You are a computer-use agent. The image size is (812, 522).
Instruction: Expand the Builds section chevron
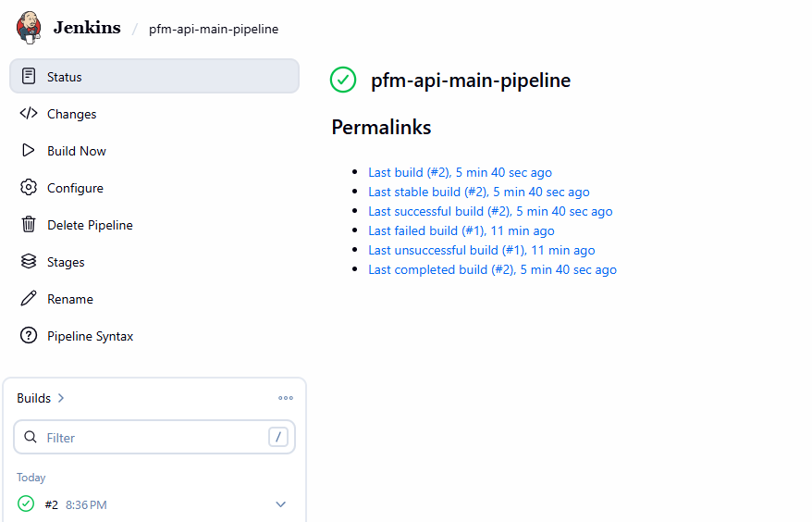61,398
